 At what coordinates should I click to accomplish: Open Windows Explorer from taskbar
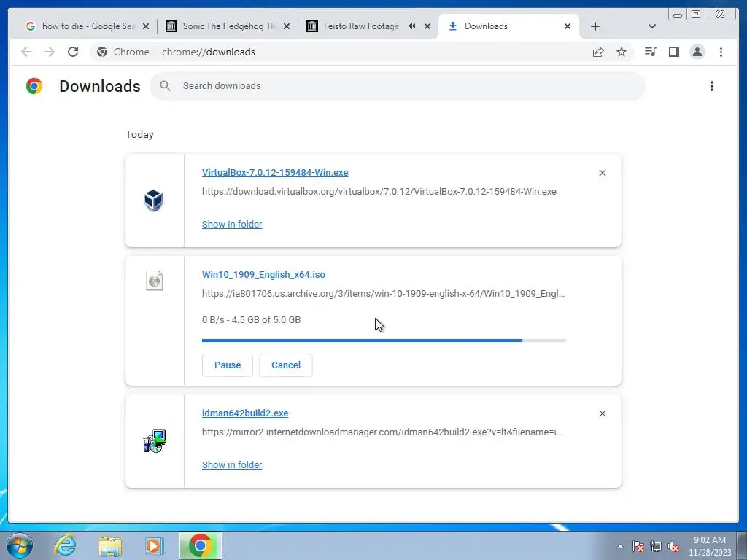click(x=110, y=545)
